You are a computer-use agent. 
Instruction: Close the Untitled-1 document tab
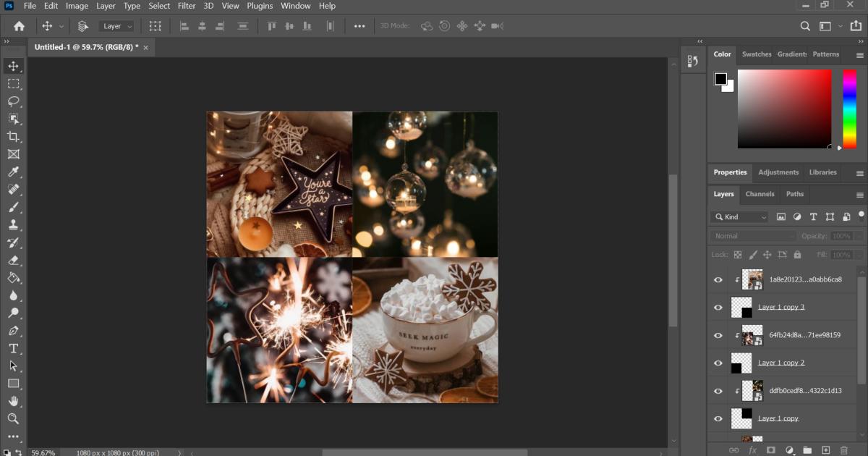tap(145, 47)
